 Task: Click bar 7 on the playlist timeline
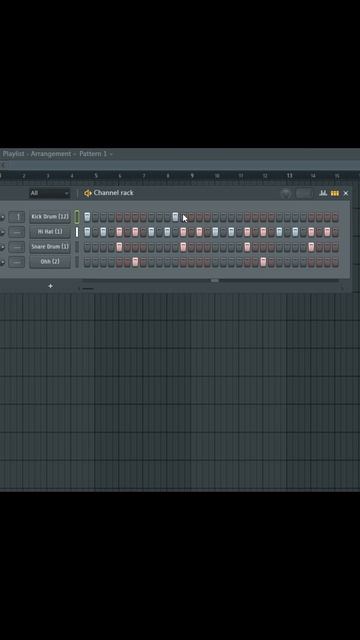tap(144, 176)
